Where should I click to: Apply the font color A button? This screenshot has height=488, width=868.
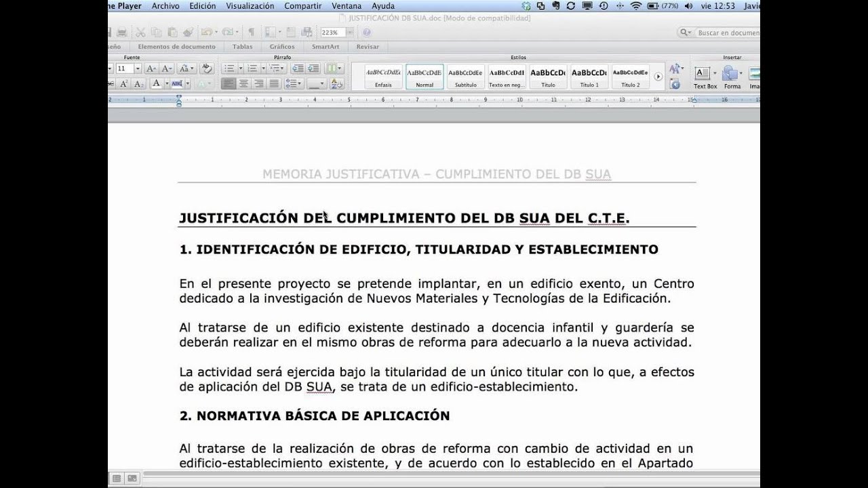157,84
